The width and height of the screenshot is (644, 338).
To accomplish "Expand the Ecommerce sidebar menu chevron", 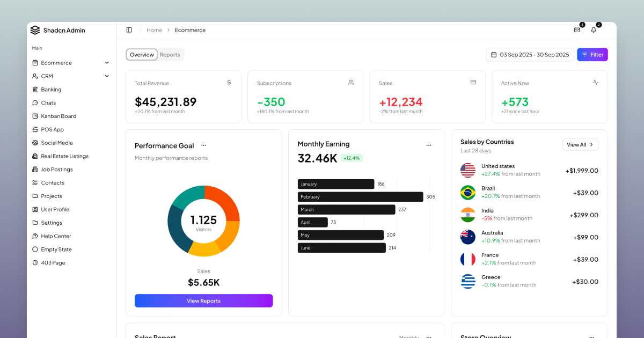I will (x=107, y=63).
